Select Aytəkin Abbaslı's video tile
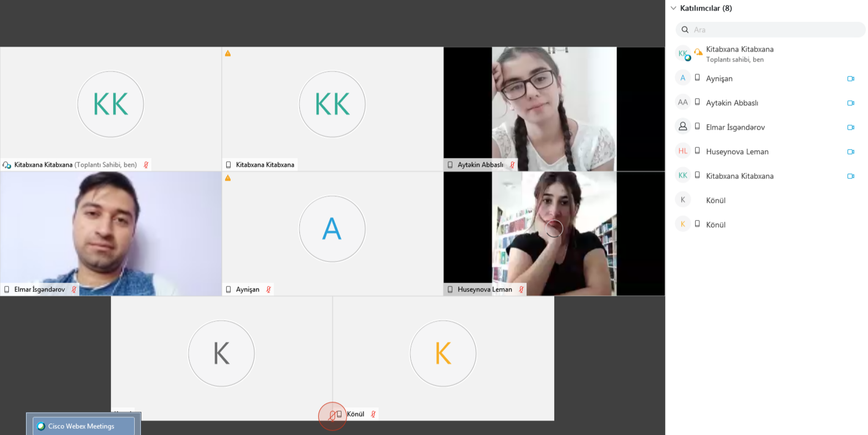This screenshot has height=435, width=868. (x=554, y=108)
